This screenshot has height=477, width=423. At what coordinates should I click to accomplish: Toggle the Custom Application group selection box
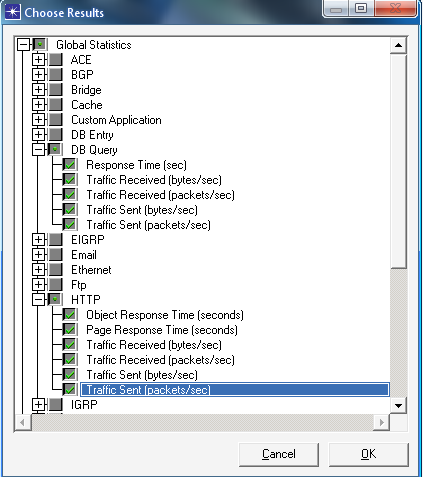[55, 120]
